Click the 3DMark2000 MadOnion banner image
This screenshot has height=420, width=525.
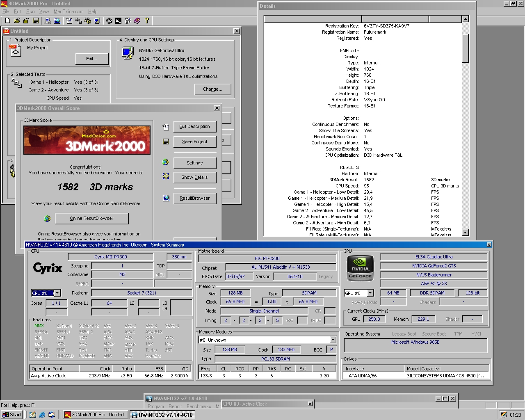[x=87, y=140]
